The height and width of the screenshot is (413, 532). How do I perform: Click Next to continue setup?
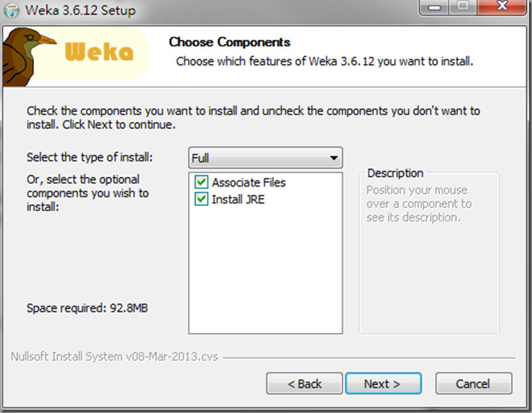coord(384,384)
